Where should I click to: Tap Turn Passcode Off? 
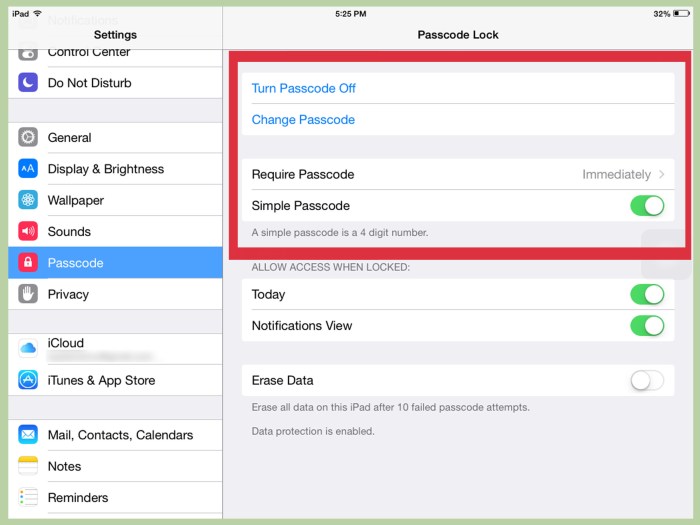coord(304,88)
